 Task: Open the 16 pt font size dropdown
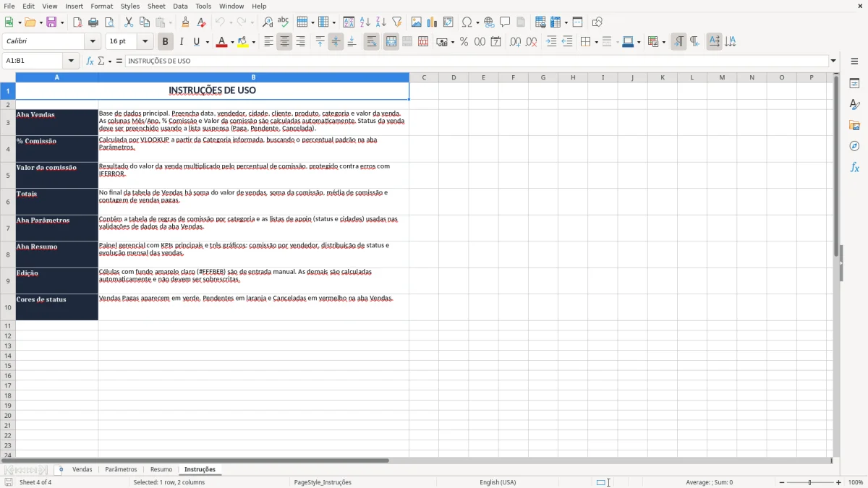click(145, 42)
